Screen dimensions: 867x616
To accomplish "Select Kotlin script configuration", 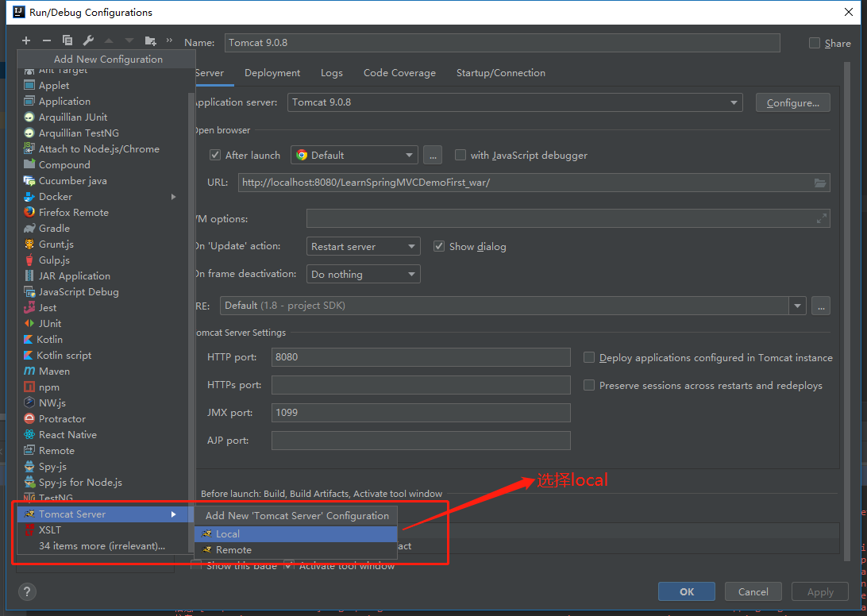I will click(103, 356).
